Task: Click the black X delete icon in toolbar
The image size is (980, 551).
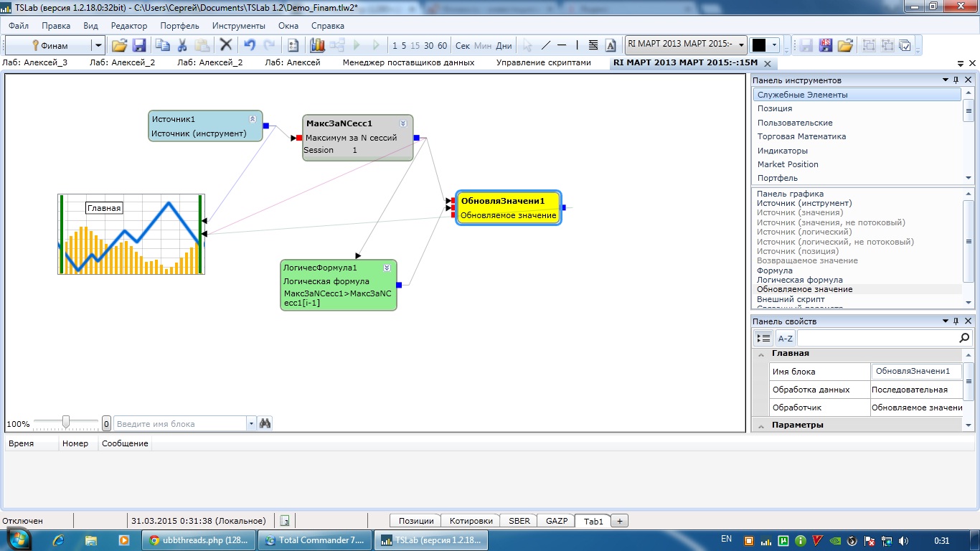Action: 226,45
